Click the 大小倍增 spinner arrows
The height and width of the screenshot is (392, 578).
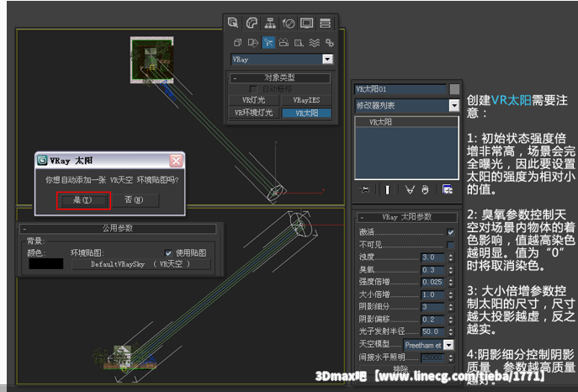(450, 294)
